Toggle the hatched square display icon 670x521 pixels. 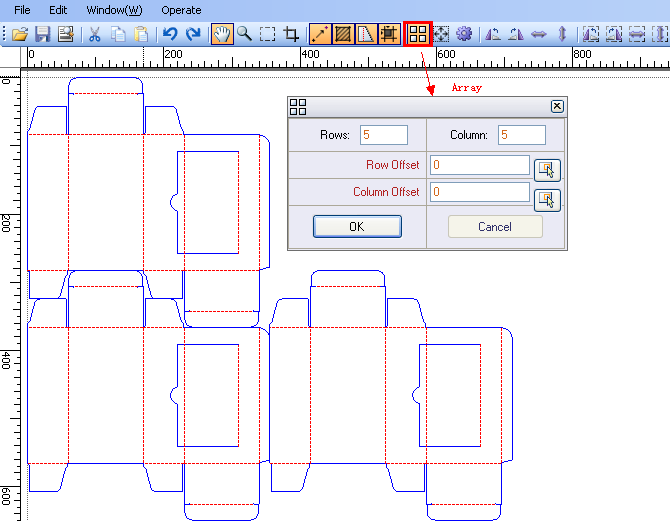pos(343,34)
